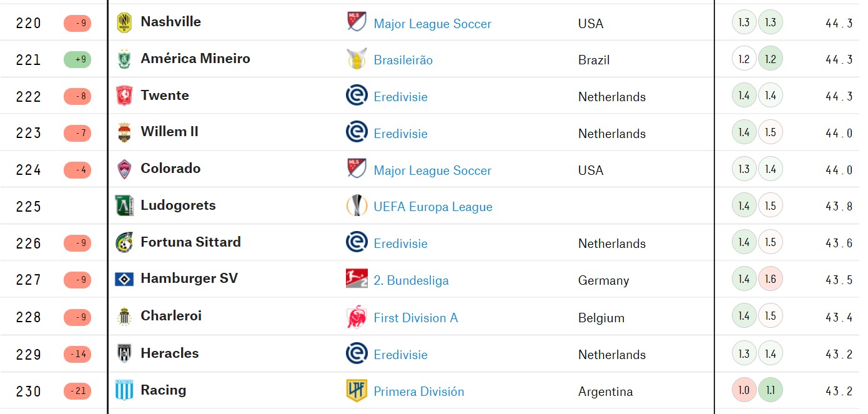This screenshot has width=868, height=414.
Task: Open the Major League Soccer link for Nashville
Action: (x=432, y=24)
